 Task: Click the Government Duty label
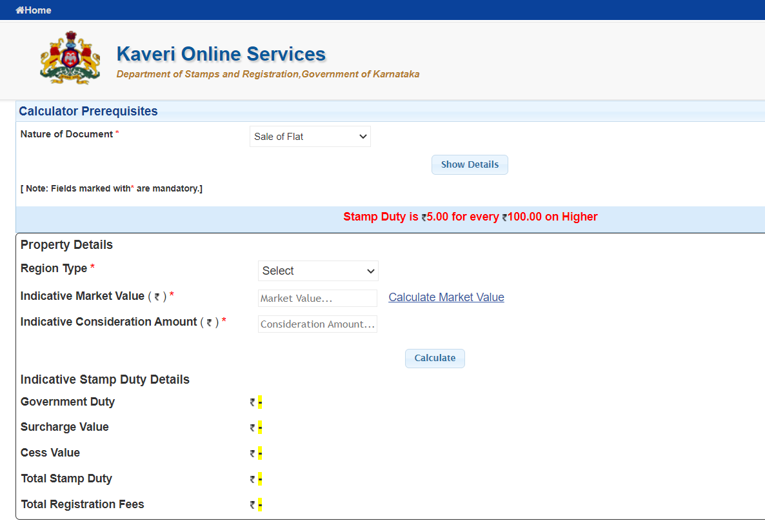pos(68,402)
